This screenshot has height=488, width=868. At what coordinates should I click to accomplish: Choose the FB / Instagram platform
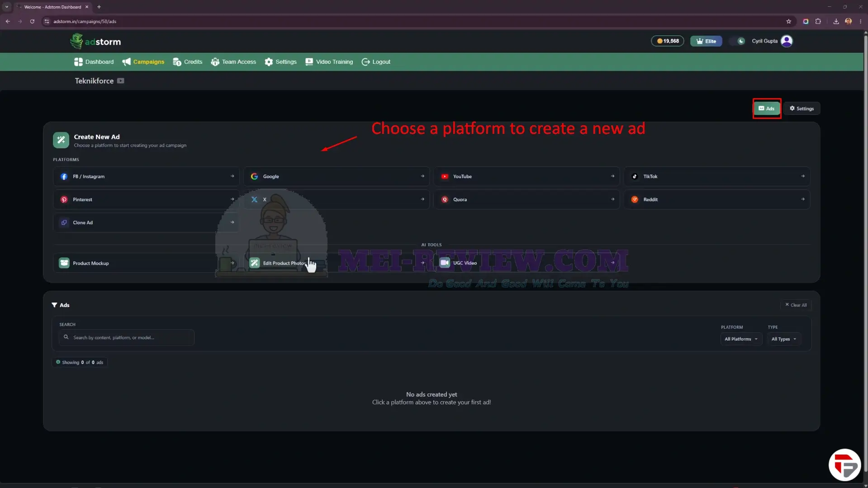point(146,176)
